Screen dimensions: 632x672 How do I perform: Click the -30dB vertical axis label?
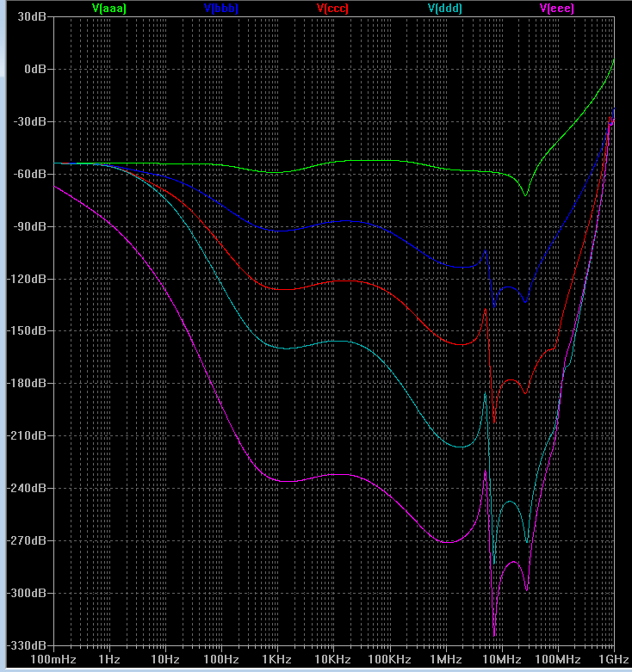coord(29,121)
